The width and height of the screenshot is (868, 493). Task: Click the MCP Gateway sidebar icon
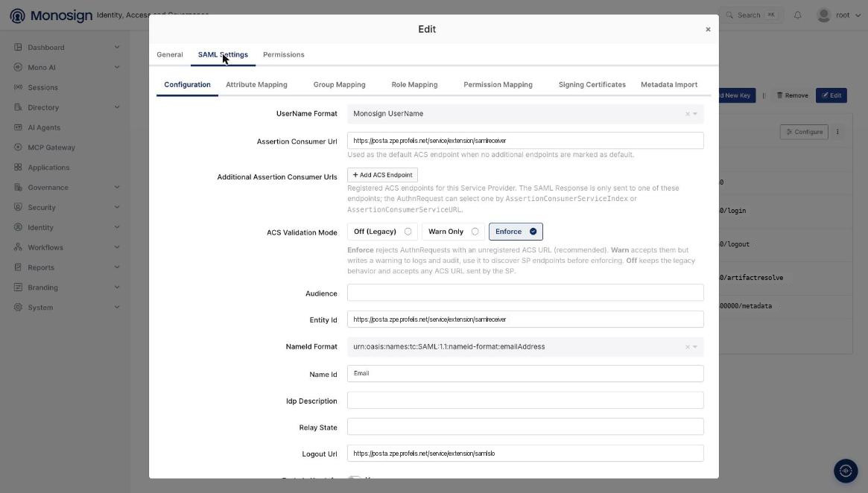(x=19, y=147)
